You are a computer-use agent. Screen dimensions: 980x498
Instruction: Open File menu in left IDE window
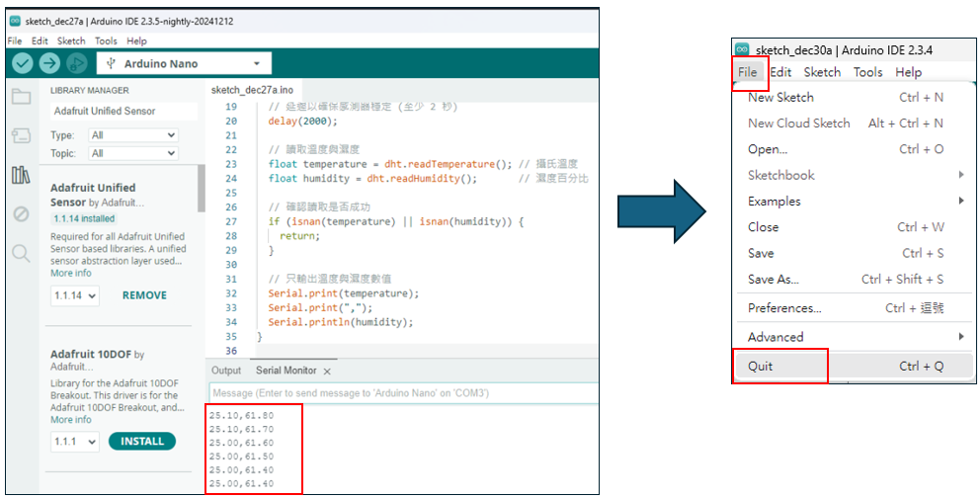tap(15, 41)
